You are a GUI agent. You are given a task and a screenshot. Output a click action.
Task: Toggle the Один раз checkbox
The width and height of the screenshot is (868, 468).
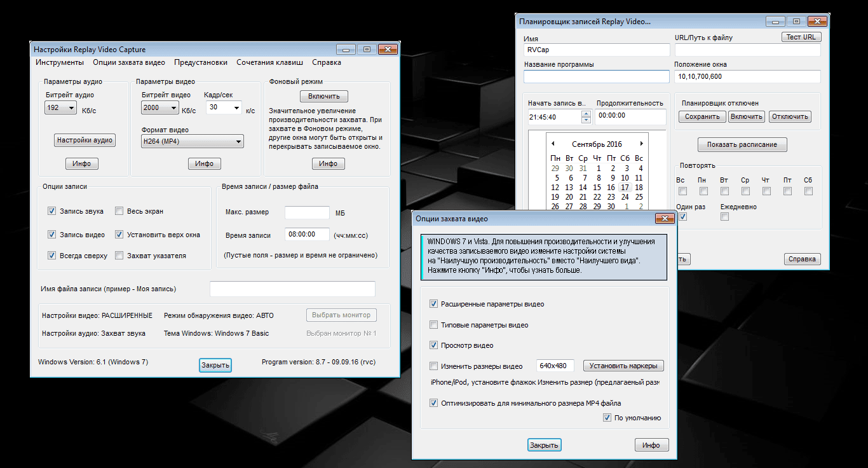point(682,217)
